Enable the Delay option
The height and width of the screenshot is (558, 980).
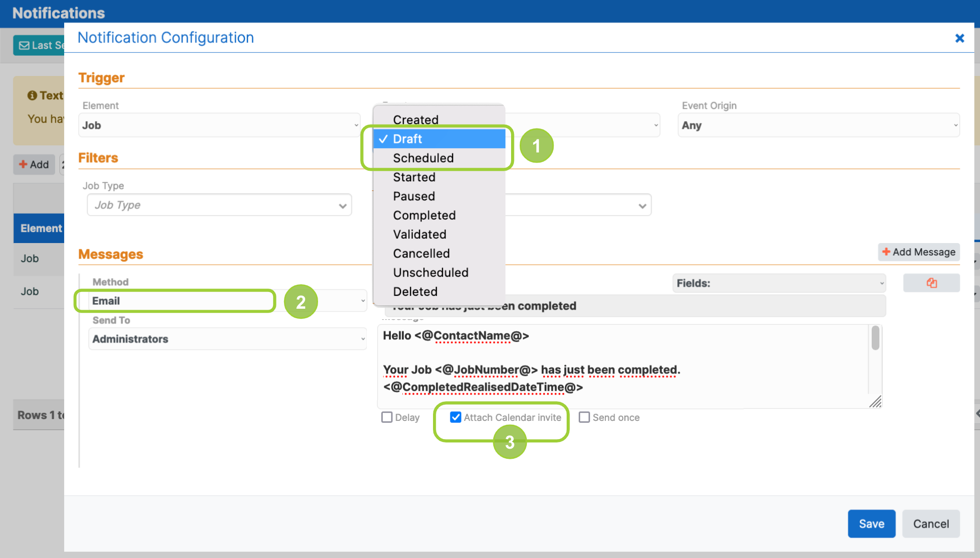tap(387, 417)
